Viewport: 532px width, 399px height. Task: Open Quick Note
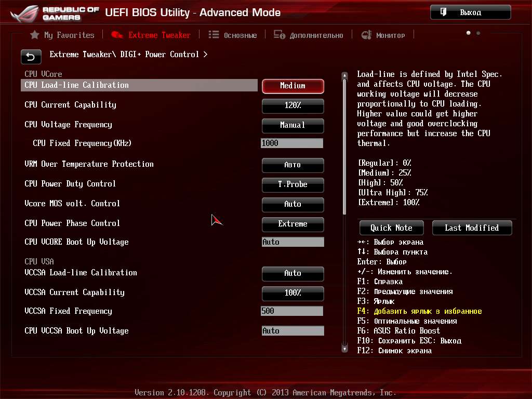point(392,228)
